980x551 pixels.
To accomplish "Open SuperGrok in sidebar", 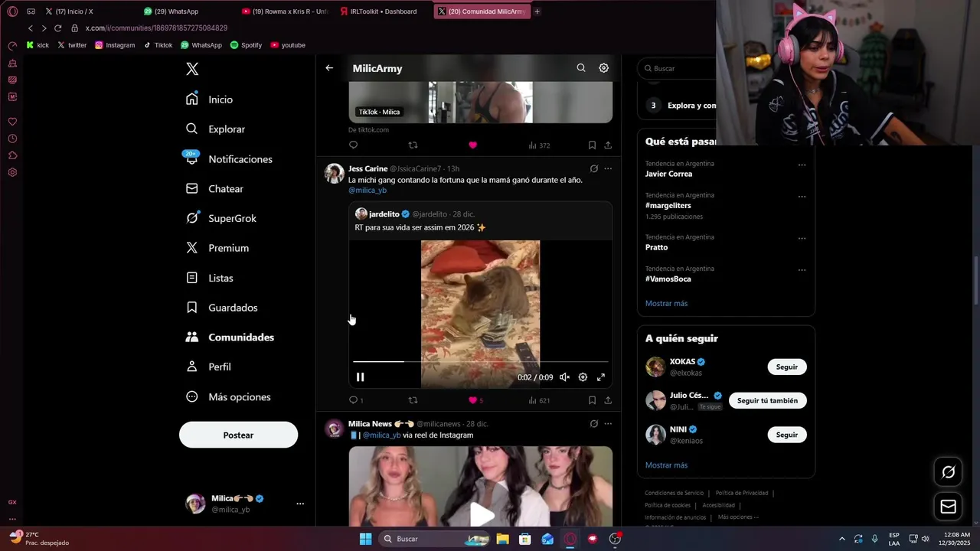I will [x=220, y=218].
